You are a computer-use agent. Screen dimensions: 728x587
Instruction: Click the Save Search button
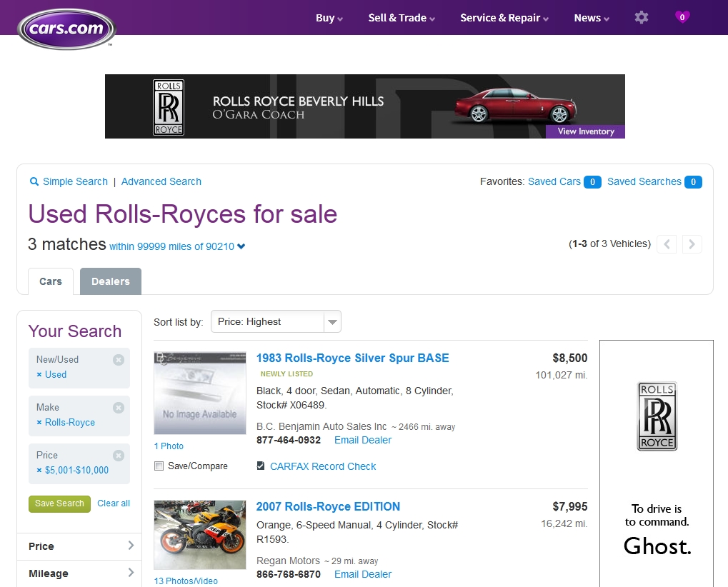(59, 503)
